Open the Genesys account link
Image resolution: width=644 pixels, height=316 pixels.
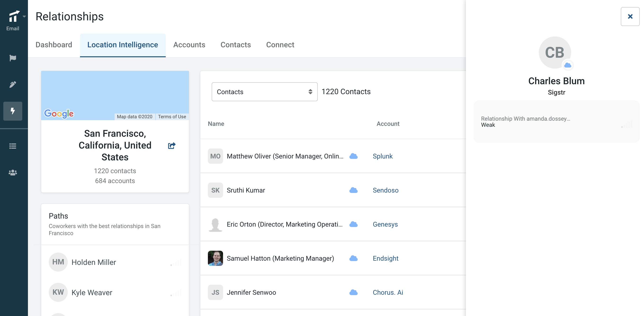coord(385,224)
